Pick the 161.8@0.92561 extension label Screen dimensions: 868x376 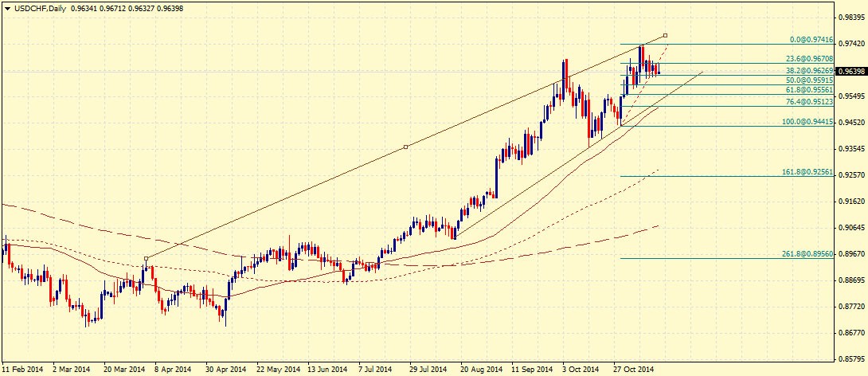(x=807, y=172)
